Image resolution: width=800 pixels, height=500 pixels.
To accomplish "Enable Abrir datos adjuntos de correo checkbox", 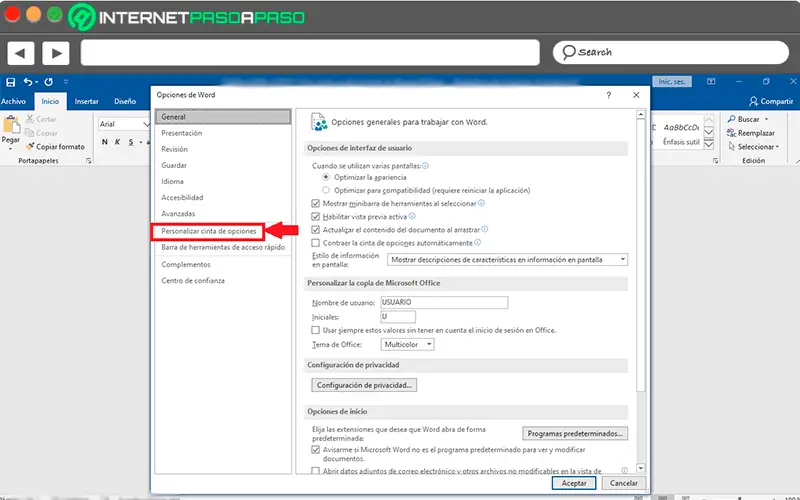I will (316, 470).
